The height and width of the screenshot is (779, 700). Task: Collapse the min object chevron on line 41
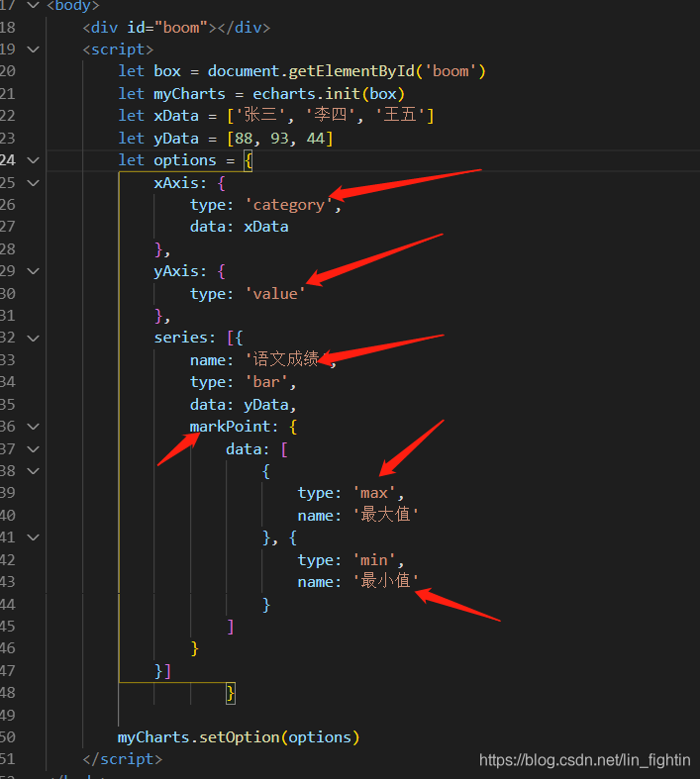tap(33, 537)
